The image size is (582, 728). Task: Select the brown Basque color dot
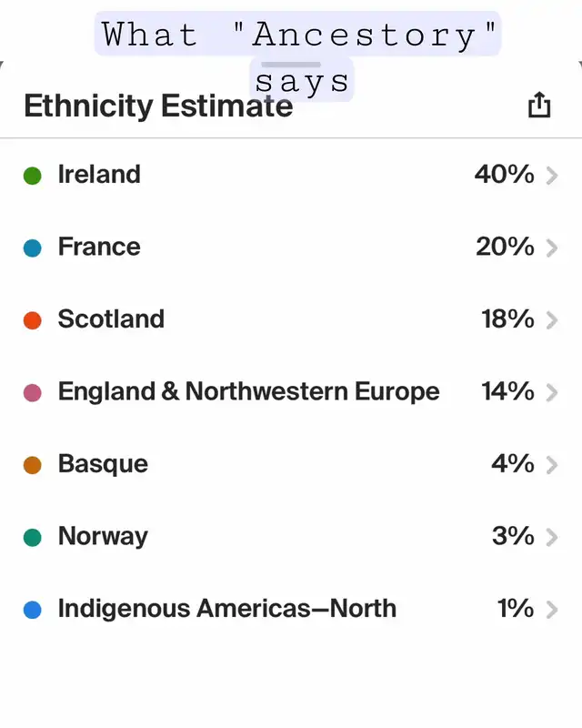coord(33,465)
